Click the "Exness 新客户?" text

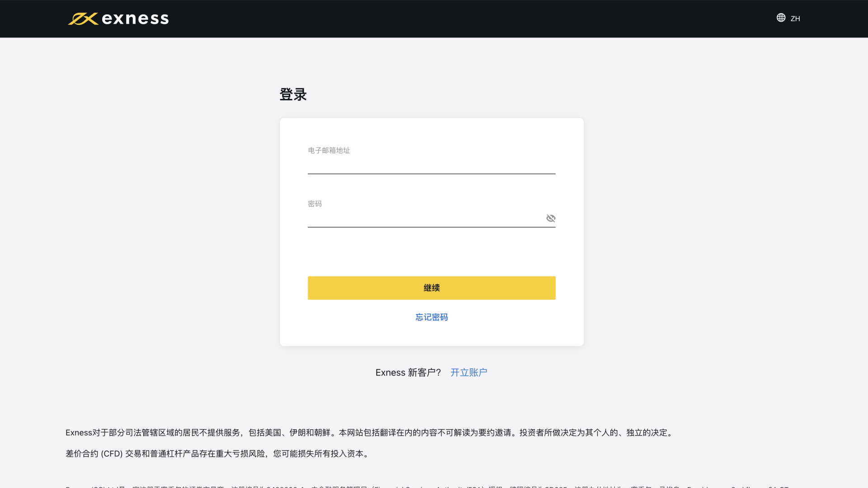[408, 372]
